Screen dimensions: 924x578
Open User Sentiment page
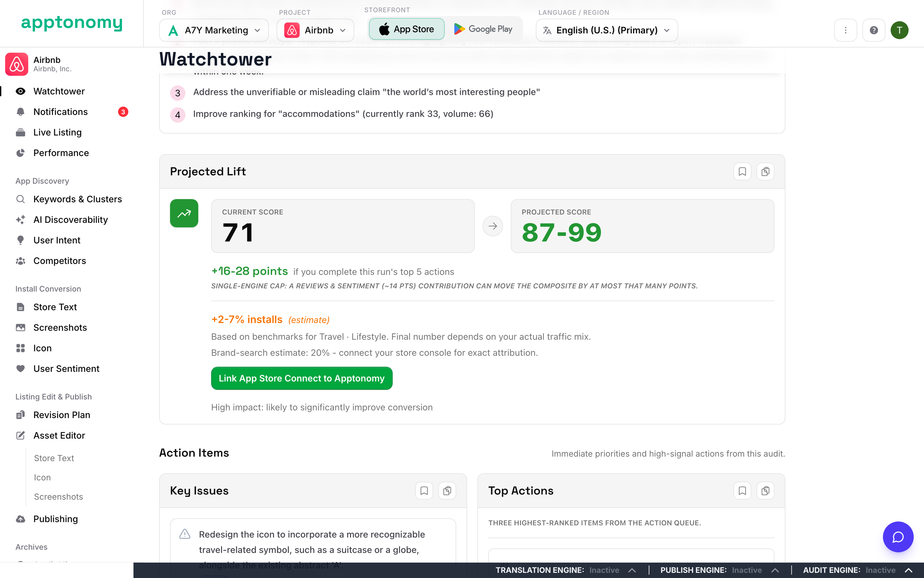[66, 369]
